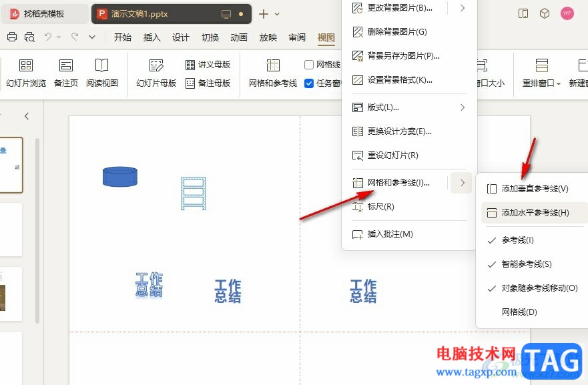This screenshot has height=385, width=588.
Task: Select the blue cylinder shape on slide
Action: [x=120, y=177]
